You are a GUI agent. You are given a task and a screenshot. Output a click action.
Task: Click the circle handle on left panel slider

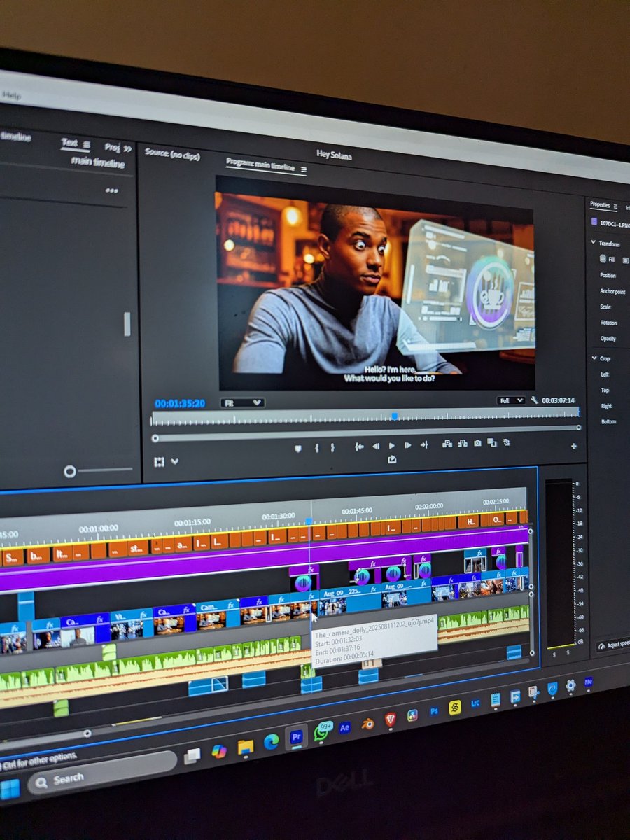[70, 472]
